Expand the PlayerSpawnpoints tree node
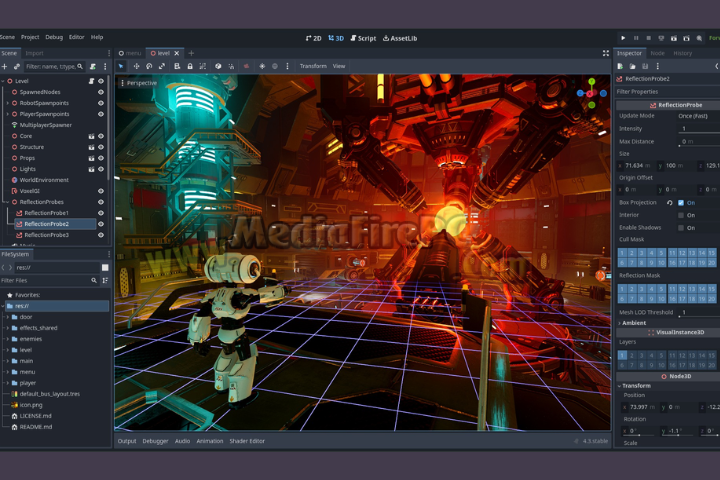720x480 pixels. pos(7,114)
